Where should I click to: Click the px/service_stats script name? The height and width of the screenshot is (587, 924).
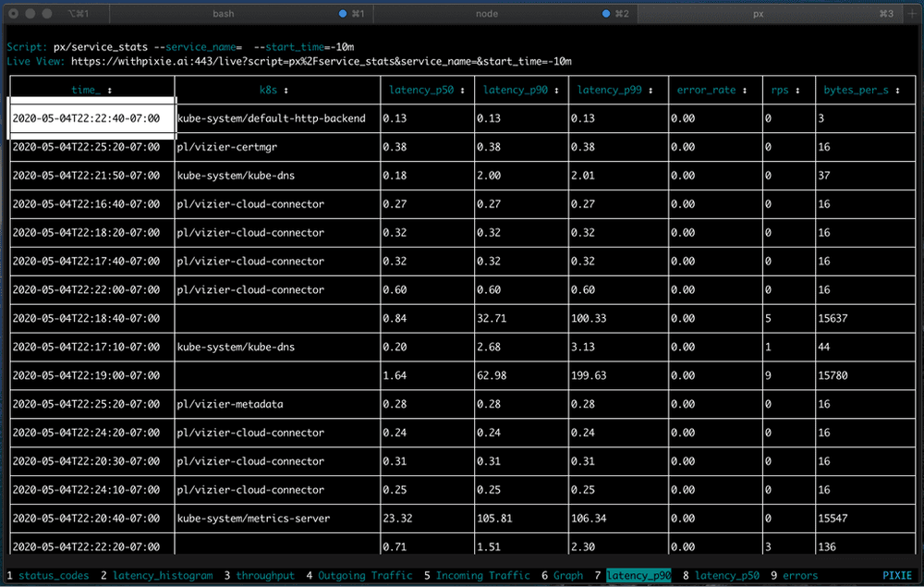pos(100,47)
